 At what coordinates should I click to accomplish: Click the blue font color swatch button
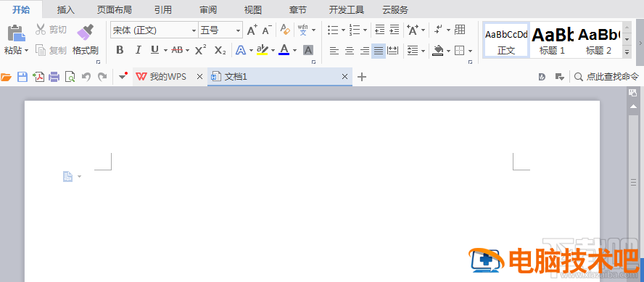tap(284, 50)
